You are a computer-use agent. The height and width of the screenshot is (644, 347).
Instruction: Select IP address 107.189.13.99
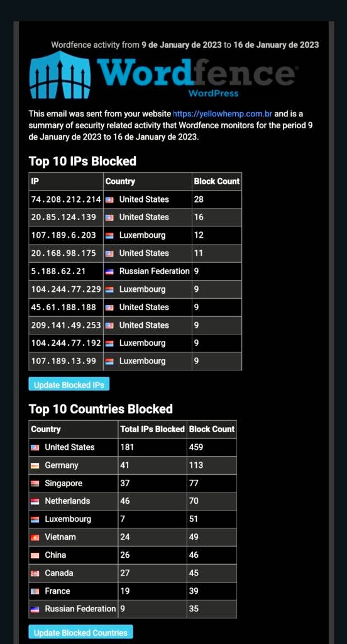coord(63,361)
